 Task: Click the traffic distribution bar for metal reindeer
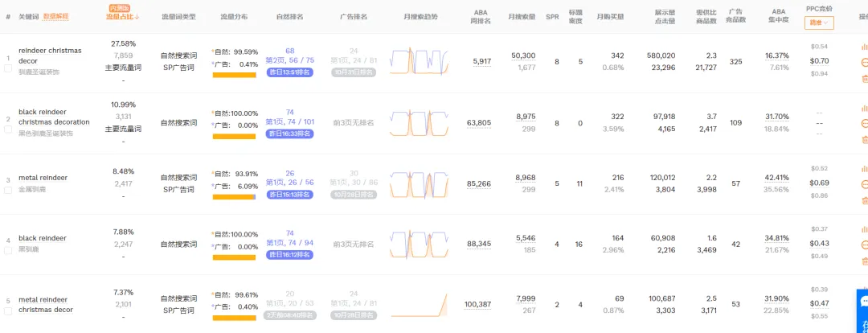[234, 197]
